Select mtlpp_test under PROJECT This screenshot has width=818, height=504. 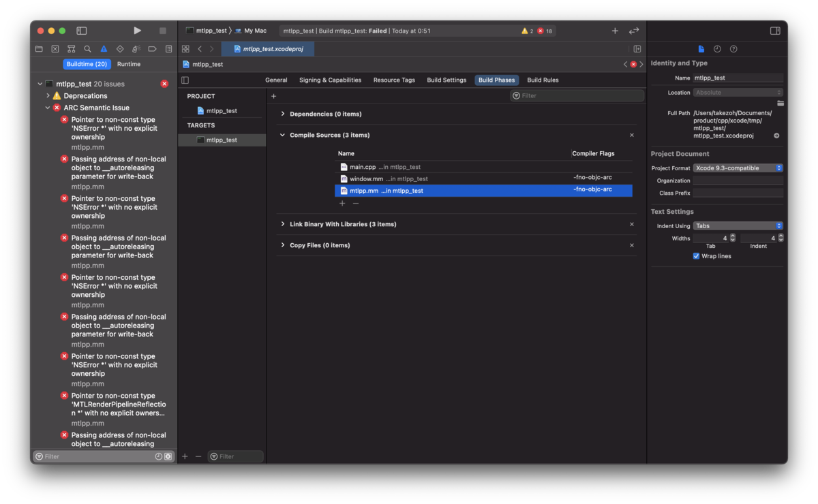222,110
